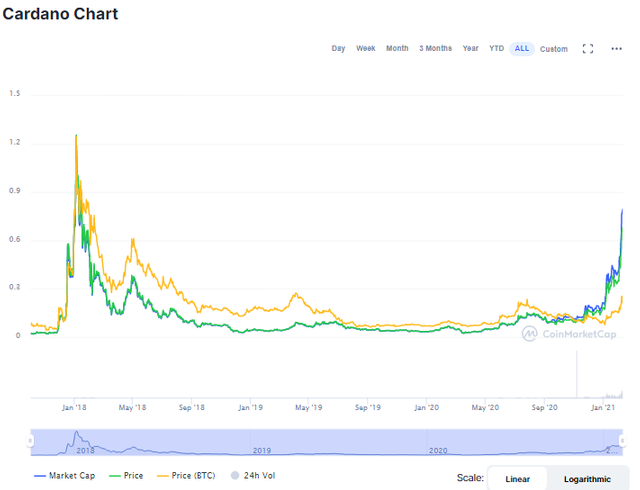
Task: Toggle the Price series in legend
Action: click(x=126, y=476)
